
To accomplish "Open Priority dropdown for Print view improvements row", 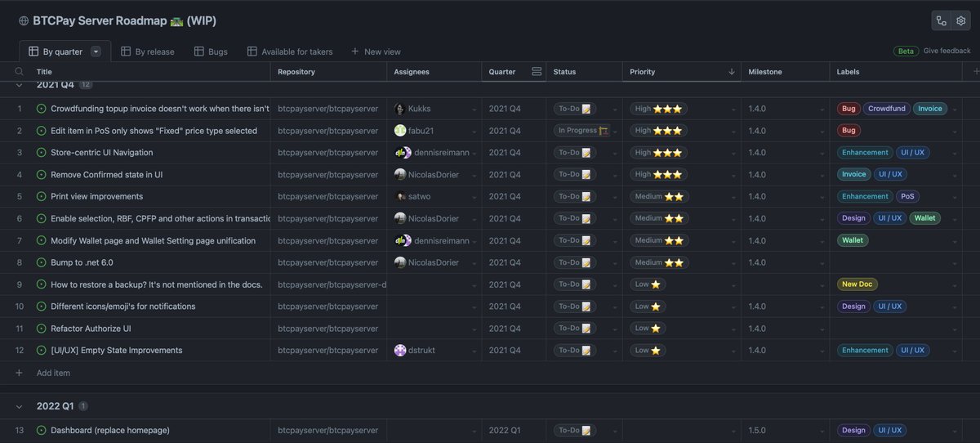I will tap(733, 197).
